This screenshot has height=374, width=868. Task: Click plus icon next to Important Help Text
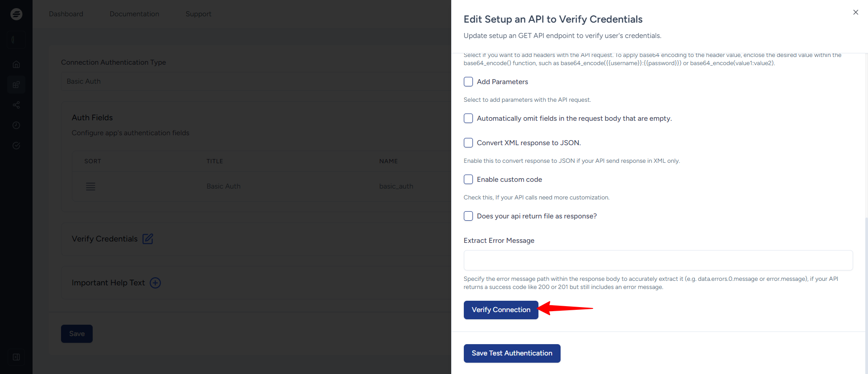(155, 283)
